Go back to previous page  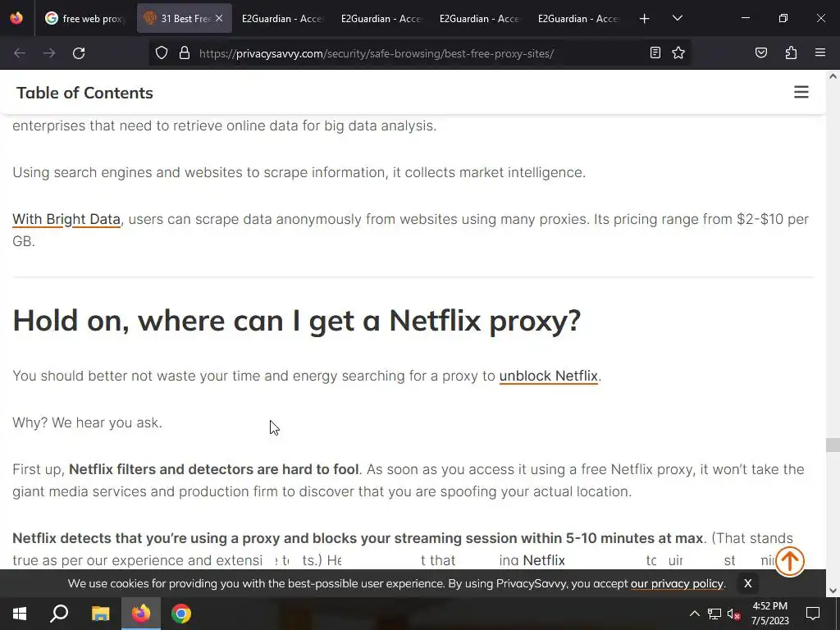(x=20, y=53)
